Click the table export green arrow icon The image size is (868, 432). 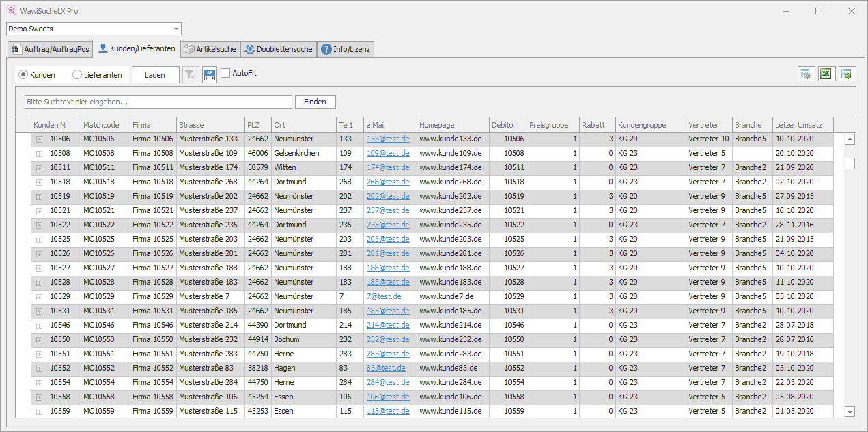847,74
